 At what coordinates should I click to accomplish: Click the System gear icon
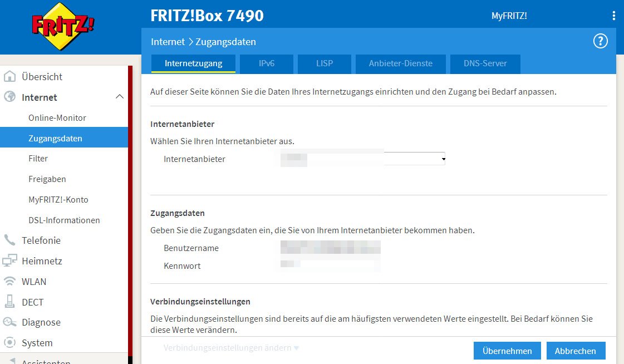click(x=9, y=343)
